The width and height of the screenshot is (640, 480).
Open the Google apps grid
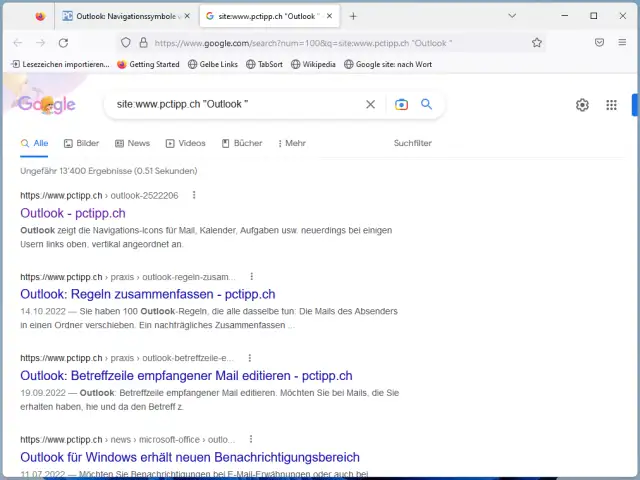(x=611, y=105)
